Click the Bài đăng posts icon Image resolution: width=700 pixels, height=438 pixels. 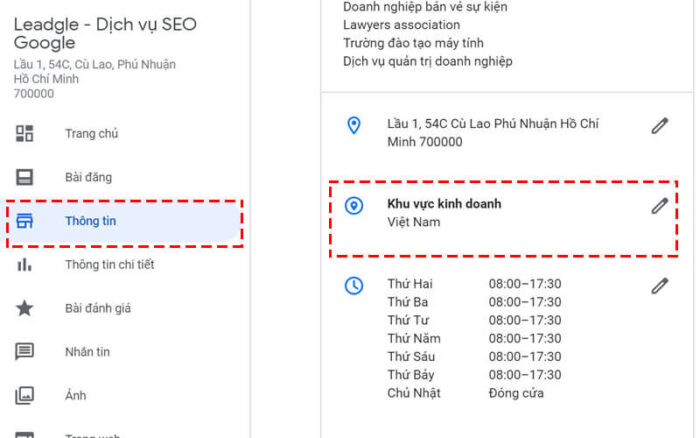25,177
